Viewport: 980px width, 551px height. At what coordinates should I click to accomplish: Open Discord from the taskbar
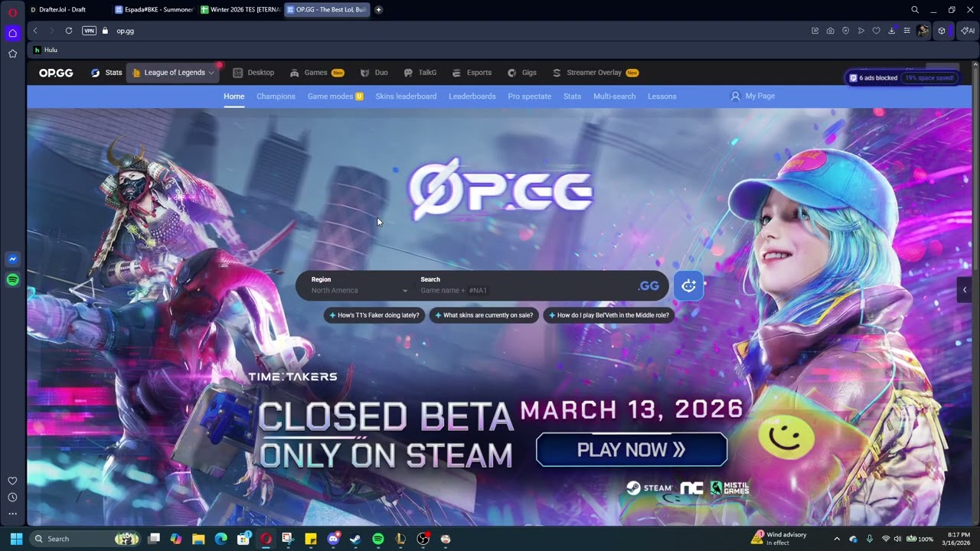pyautogui.click(x=333, y=539)
